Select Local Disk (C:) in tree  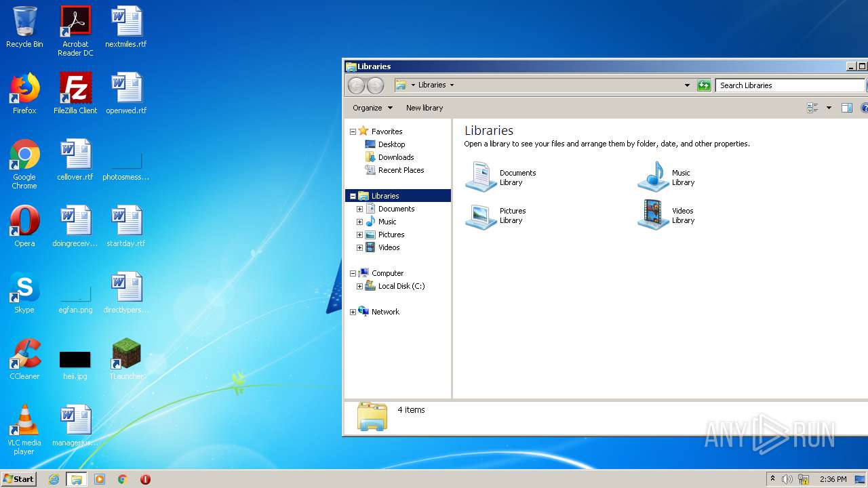(x=395, y=286)
